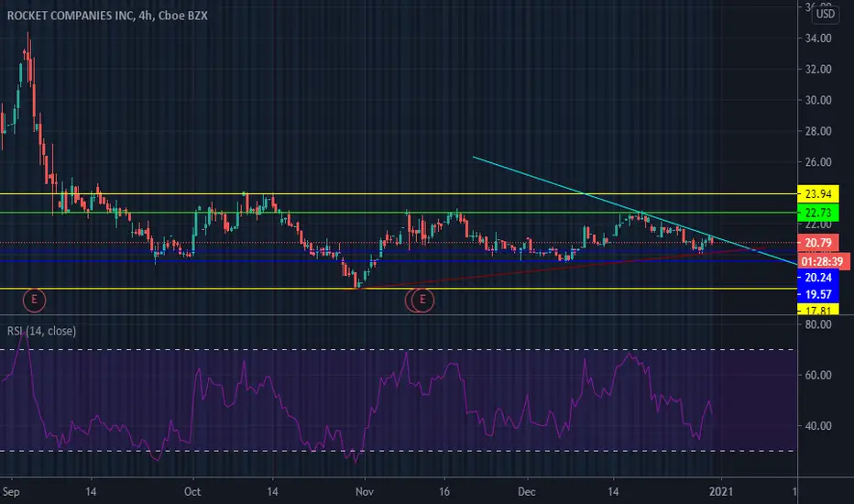Click the 26.00 price axis value
Viewport: 854px width, 504px height.
point(818,162)
